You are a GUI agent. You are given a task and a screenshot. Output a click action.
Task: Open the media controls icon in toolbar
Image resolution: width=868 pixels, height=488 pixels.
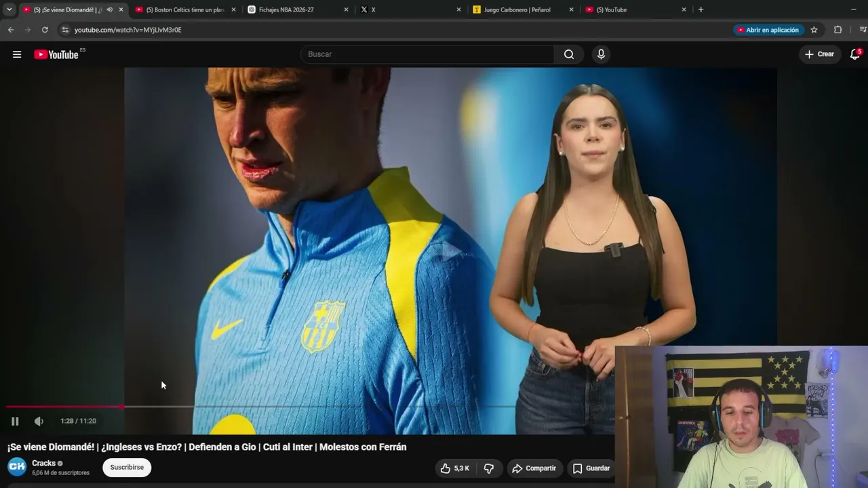pos(863,30)
